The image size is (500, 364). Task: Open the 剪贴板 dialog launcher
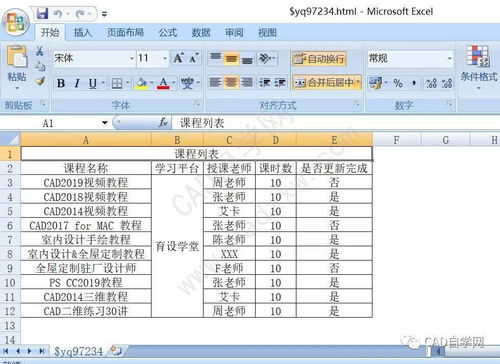(43, 104)
